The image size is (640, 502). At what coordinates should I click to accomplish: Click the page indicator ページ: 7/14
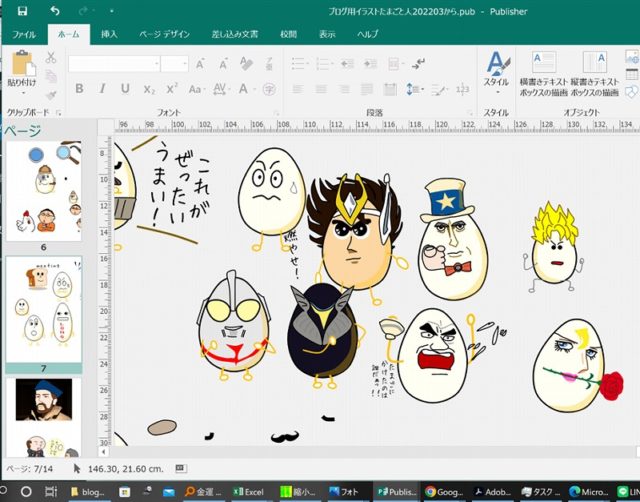click(x=30, y=469)
